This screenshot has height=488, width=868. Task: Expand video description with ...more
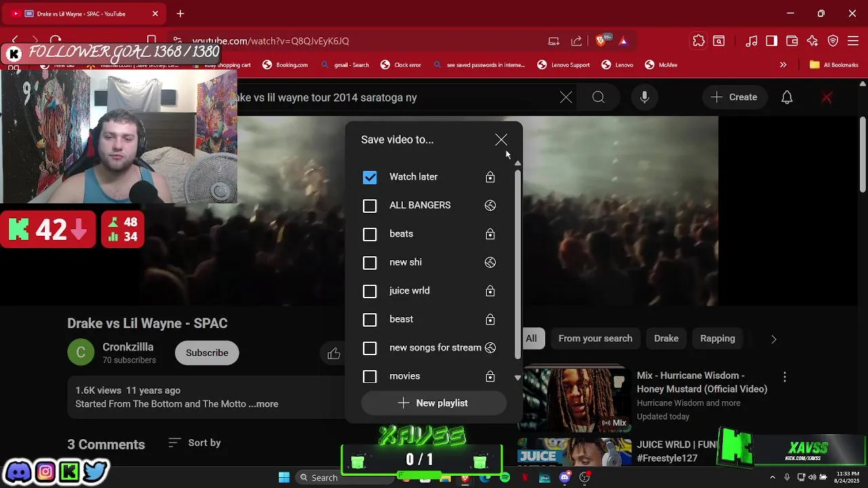(x=263, y=404)
